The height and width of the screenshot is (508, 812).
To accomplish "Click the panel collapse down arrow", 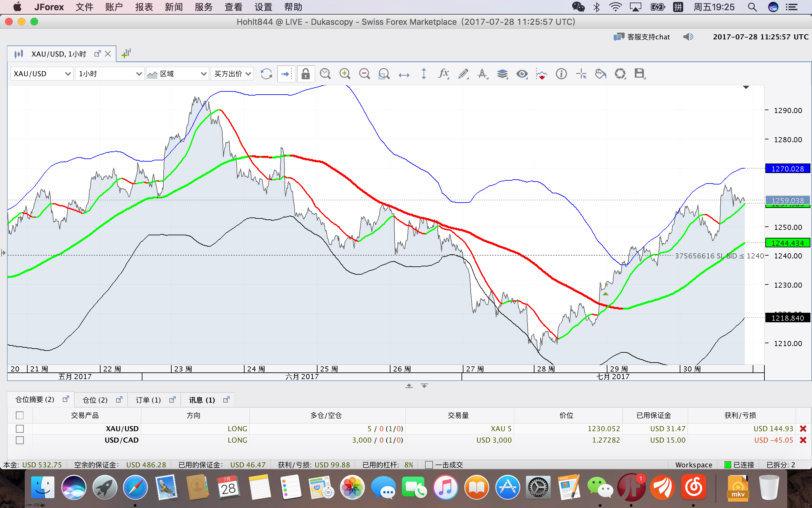I will (x=424, y=386).
